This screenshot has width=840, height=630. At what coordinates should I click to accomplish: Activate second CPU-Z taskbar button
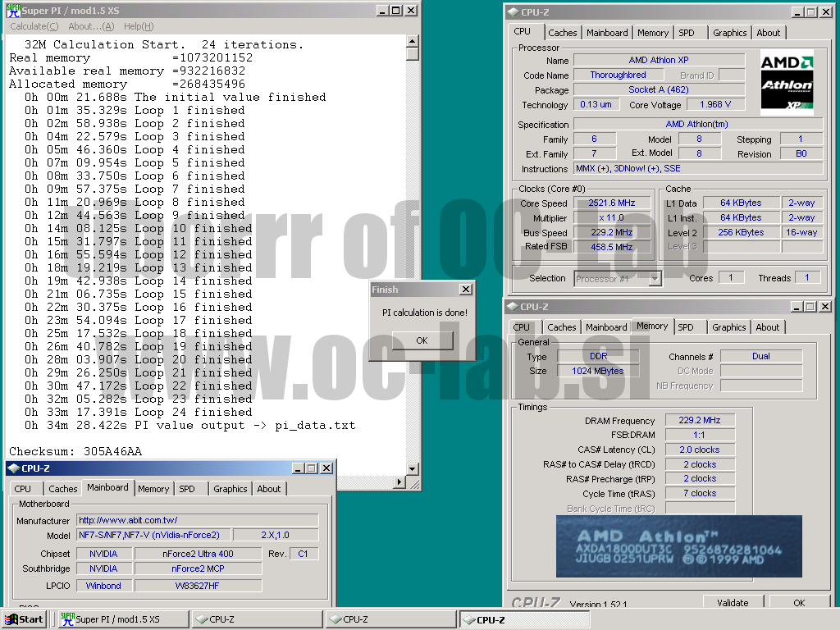point(390,619)
